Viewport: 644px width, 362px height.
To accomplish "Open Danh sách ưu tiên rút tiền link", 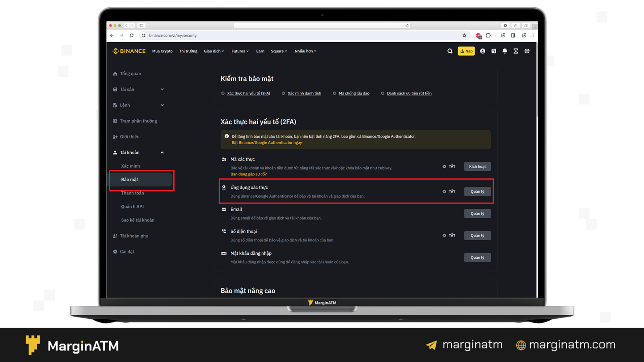I will pos(409,93).
